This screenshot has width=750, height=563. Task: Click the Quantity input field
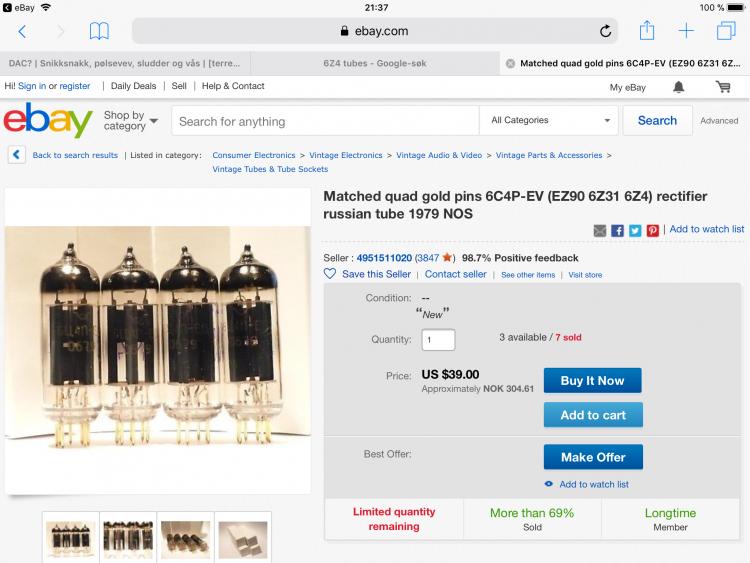click(438, 340)
